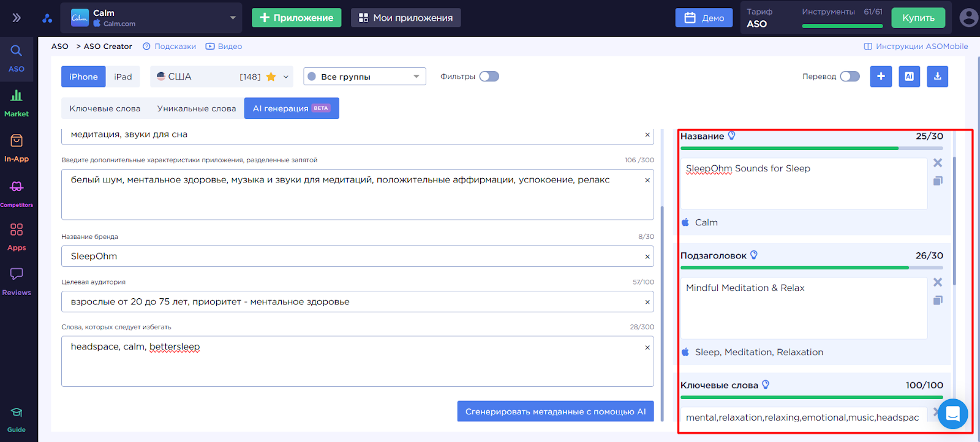Show hint bulb next to Подзаголовок
The height and width of the screenshot is (442, 980).
click(x=754, y=255)
